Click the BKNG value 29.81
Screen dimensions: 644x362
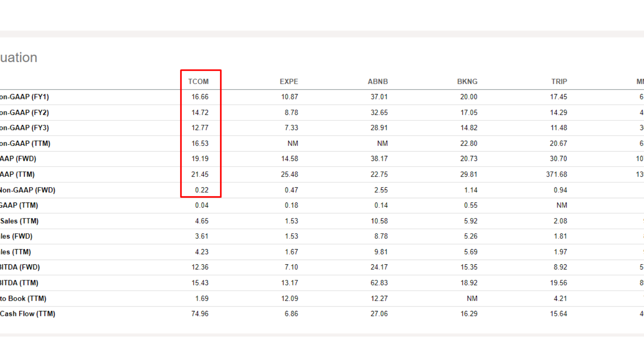point(469,174)
